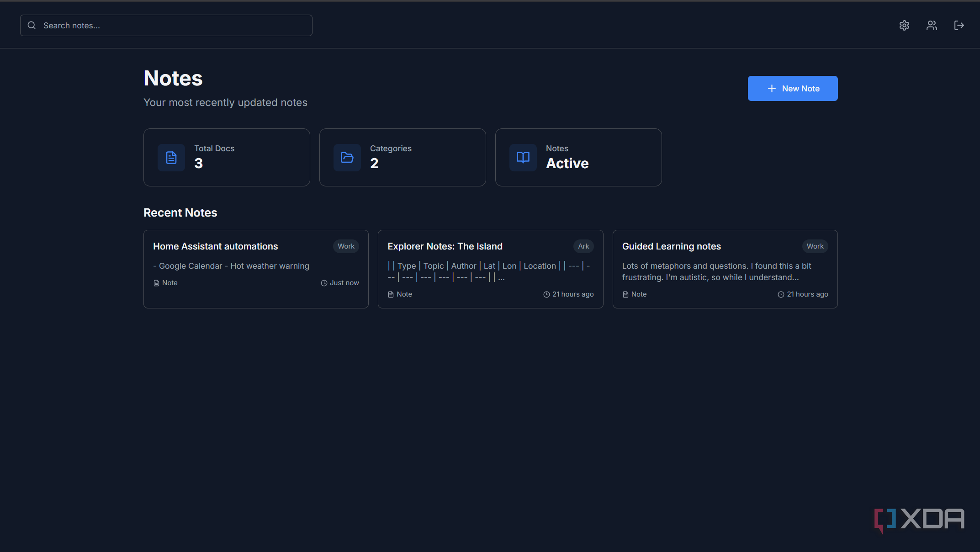The height and width of the screenshot is (552, 980).
Task: Click the 'Lots of metaphors' preview text
Action: (x=716, y=271)
